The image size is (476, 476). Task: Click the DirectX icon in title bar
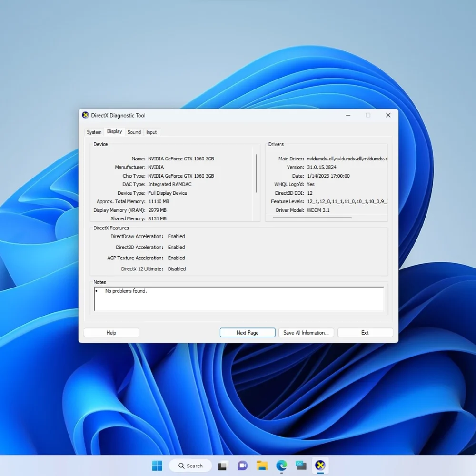pyautogui.click(x=85, y=115)
